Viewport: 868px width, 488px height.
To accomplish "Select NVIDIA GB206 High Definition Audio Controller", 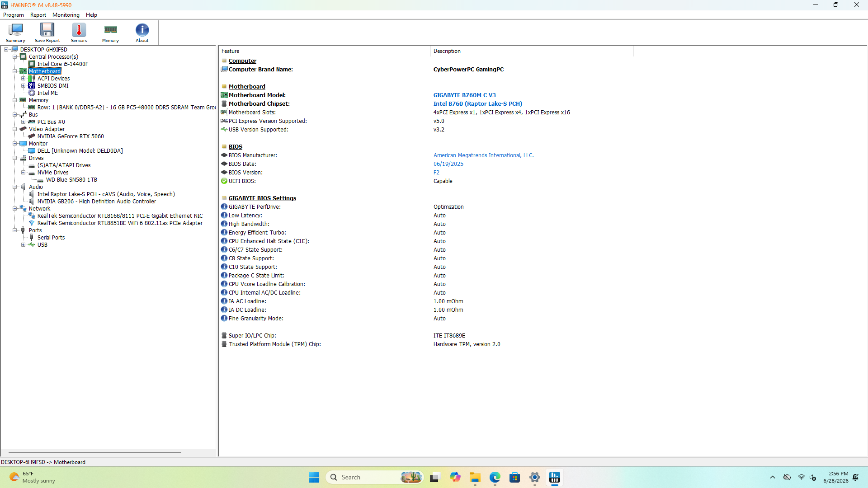I will [x=97, y=202].
